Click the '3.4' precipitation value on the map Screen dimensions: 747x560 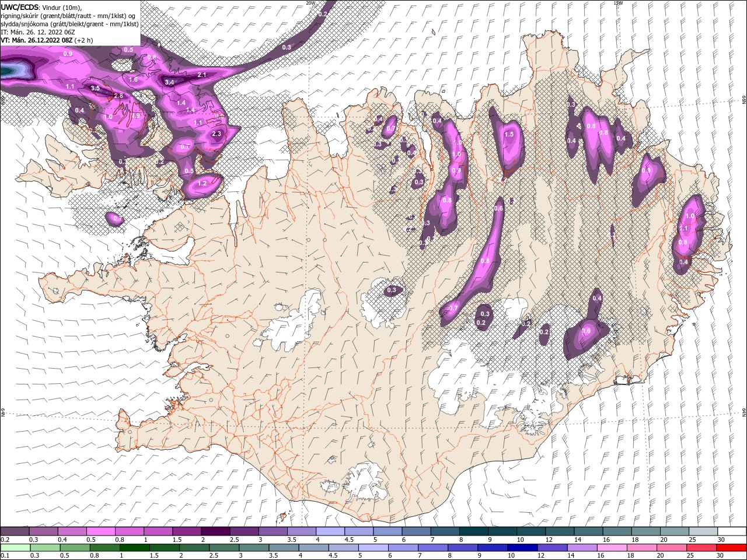point(169,82)
